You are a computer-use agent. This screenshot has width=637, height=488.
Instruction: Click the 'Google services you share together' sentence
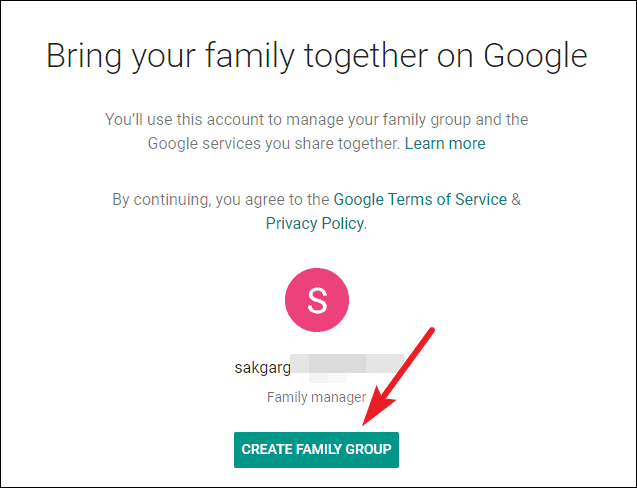click(274, 143)
